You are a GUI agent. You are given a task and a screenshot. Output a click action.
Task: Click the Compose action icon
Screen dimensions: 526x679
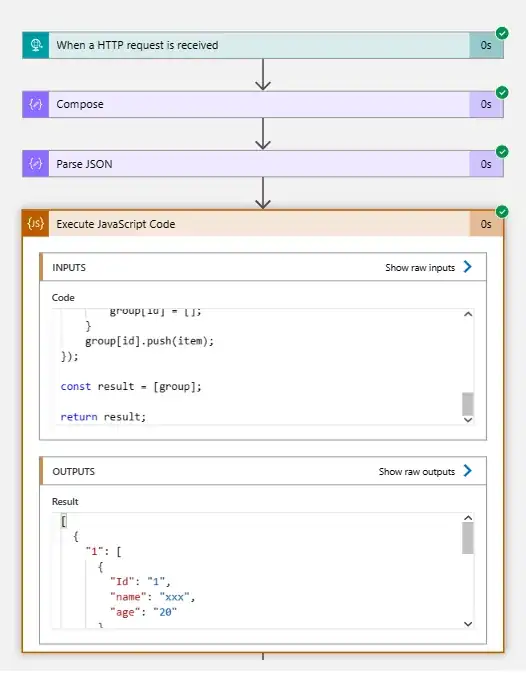pos(35,104)
